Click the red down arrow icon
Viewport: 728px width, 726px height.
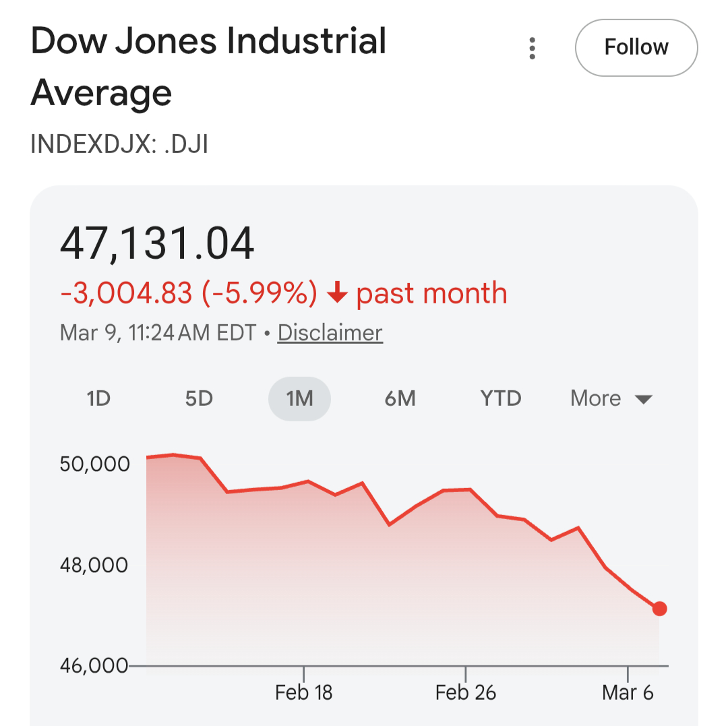pos(336,294)
